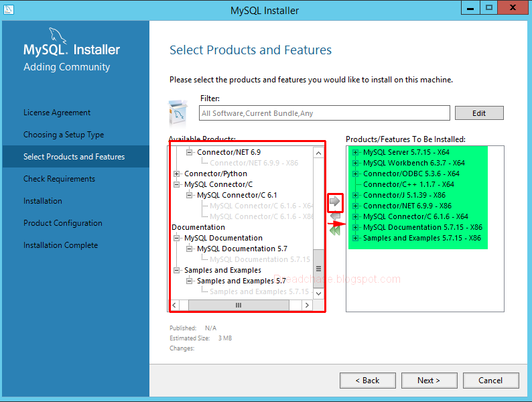This screenshot has width=532, height=402.
Task: Select the MySQL Connector/C 6.1 tree item
Action: point(237,195)
